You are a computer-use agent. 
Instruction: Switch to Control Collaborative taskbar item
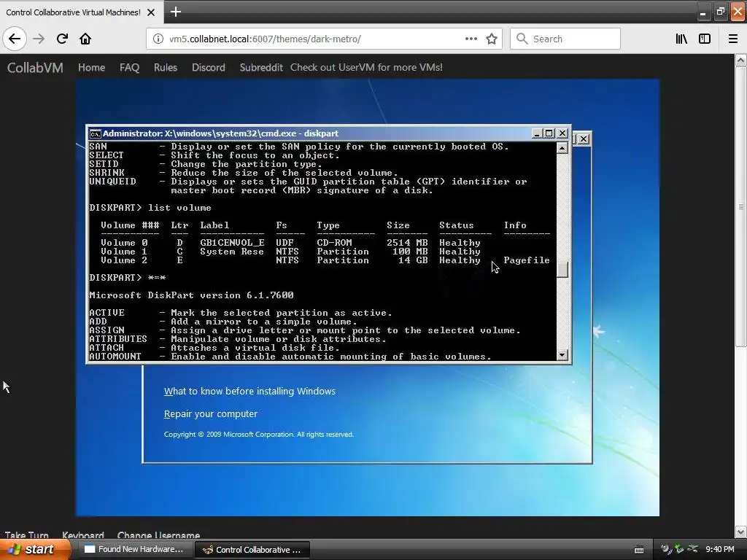252,550
